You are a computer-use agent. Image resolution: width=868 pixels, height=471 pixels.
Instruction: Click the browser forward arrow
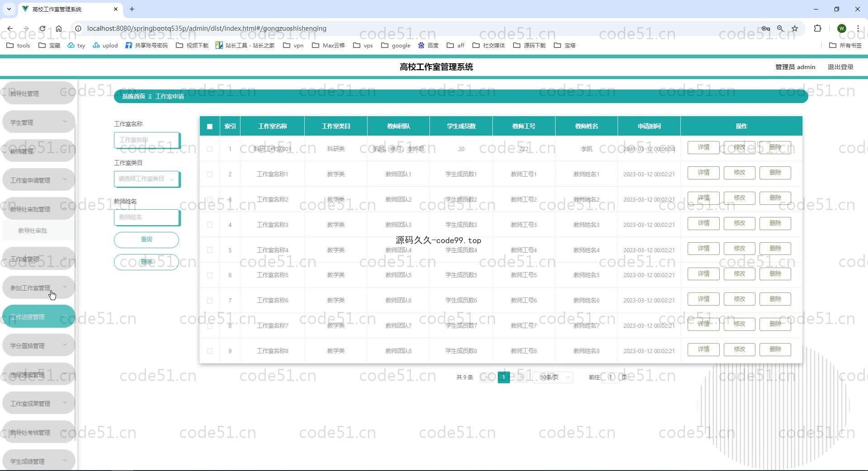coord(26,28)
